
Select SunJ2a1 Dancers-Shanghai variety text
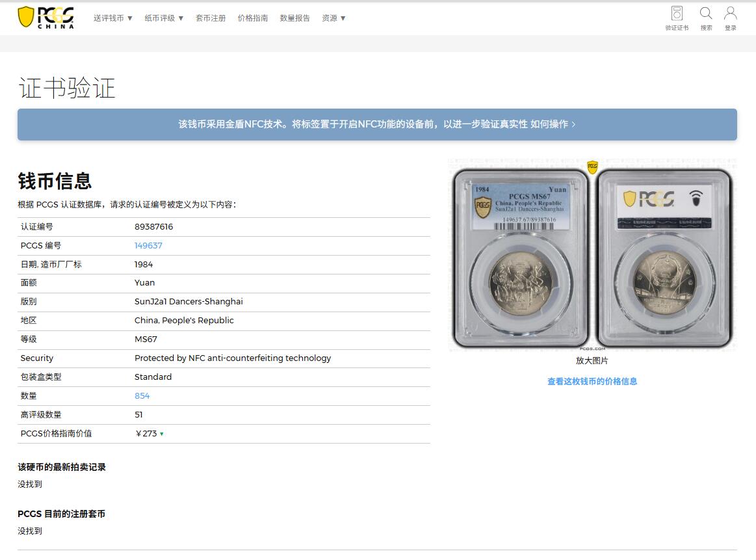click(x=189, y=302)
